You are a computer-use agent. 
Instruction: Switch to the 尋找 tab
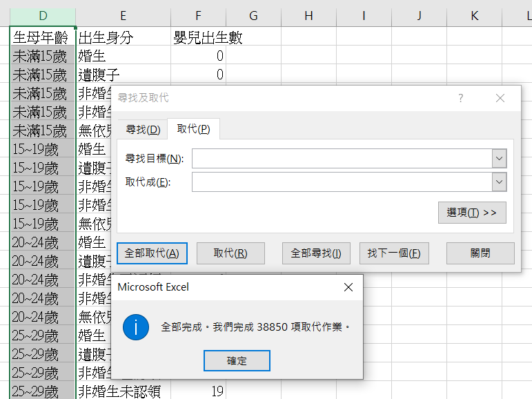click(x=143, y=129)
